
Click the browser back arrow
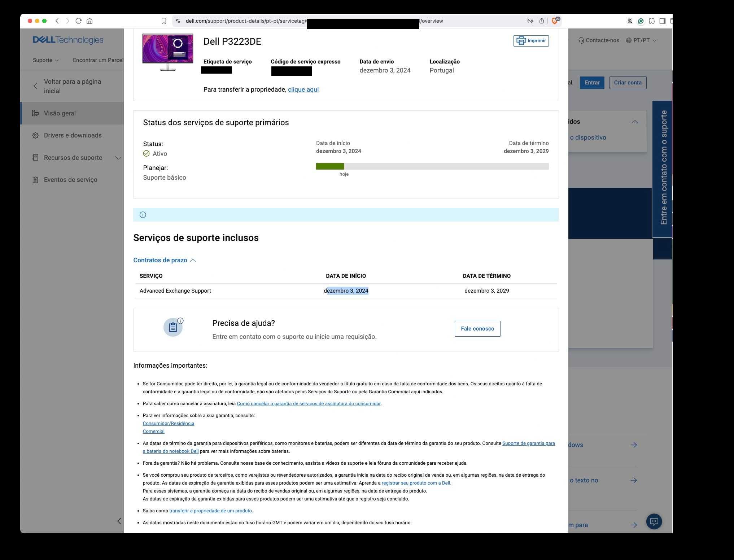coord(57,21)
